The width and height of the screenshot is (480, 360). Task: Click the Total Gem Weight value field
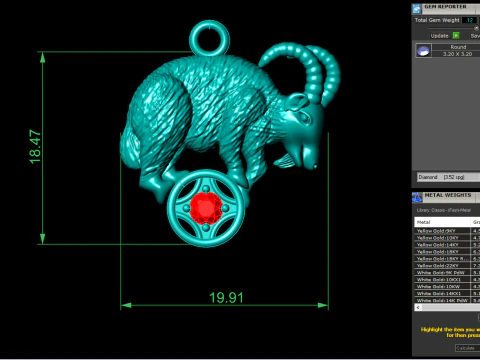470,20
